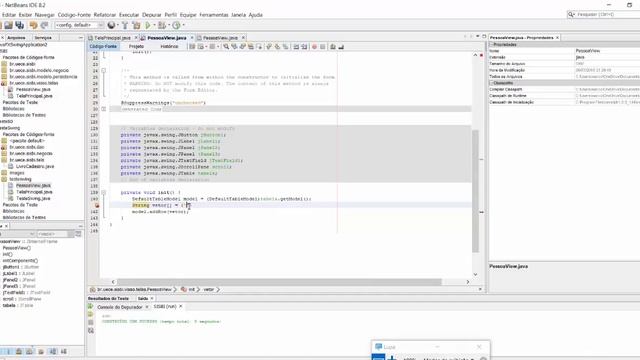Screen dimensions: 640x360
Task: Click the Debug Project toolbar icon
Action: tap(162, 25)
